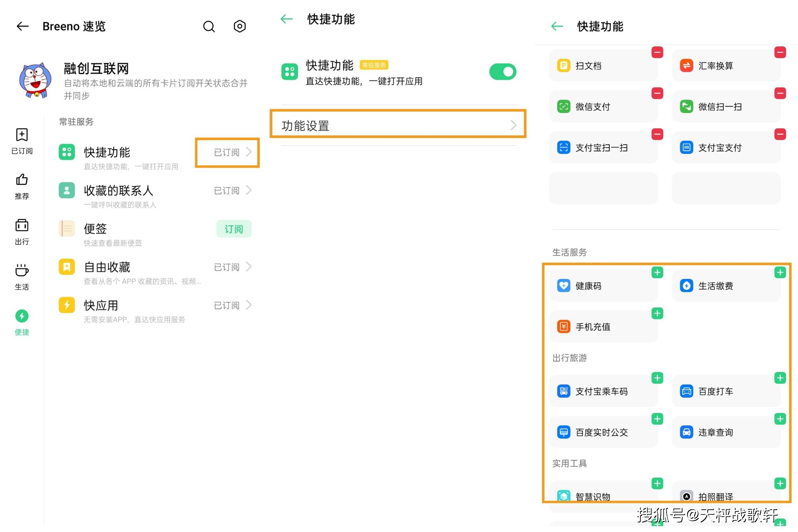
Task: Tap 常驻服务 badge beside 快捷功能 title
Action: (374, 65)
